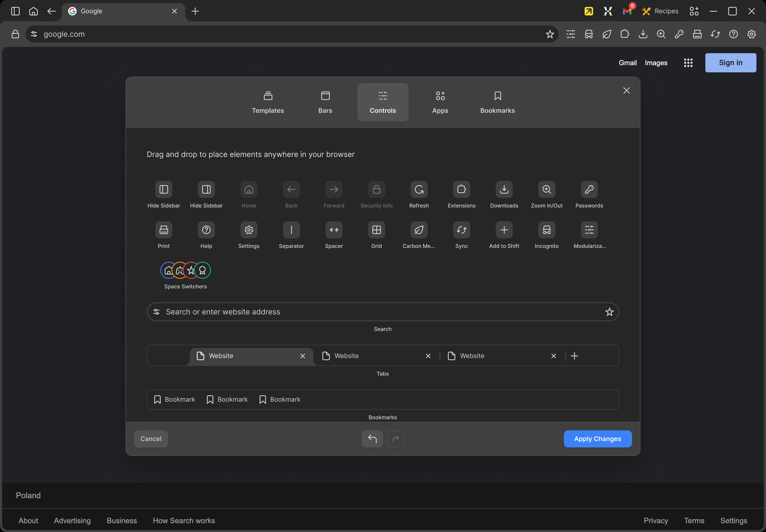Select the Sync control in the dialog
This screenshot has height=532, width=766.
click(x=461, y=230)
